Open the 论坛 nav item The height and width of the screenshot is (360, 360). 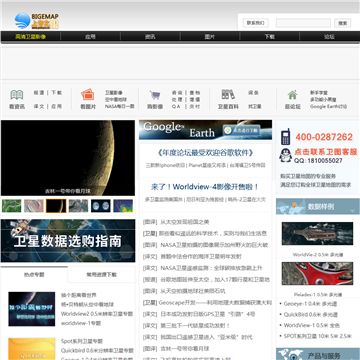(329, 37)
